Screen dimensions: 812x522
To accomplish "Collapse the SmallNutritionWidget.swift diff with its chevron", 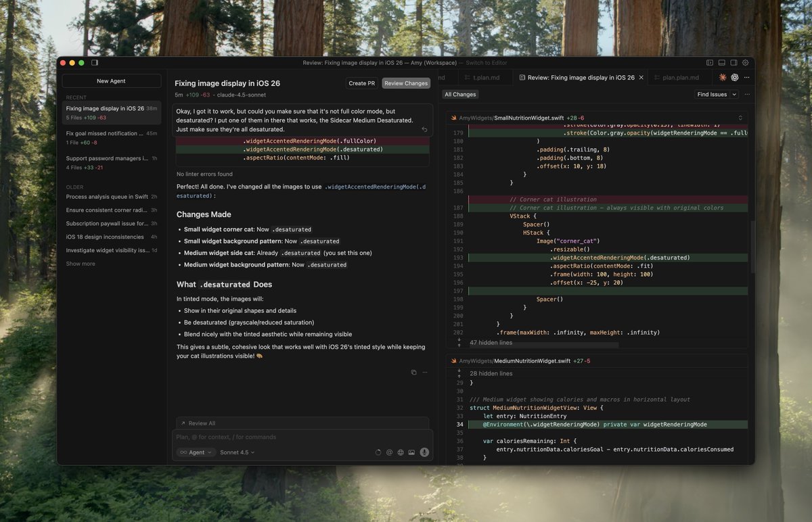I will [740, 118].
